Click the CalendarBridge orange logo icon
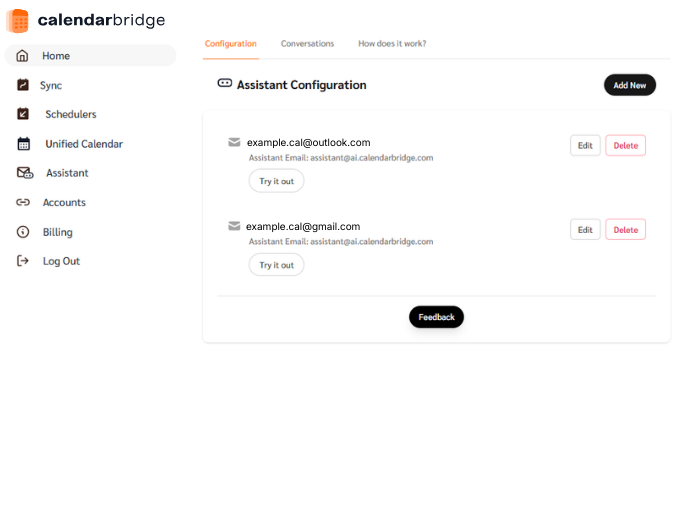This screenshot has height=527, width=700. coord(18,21)
